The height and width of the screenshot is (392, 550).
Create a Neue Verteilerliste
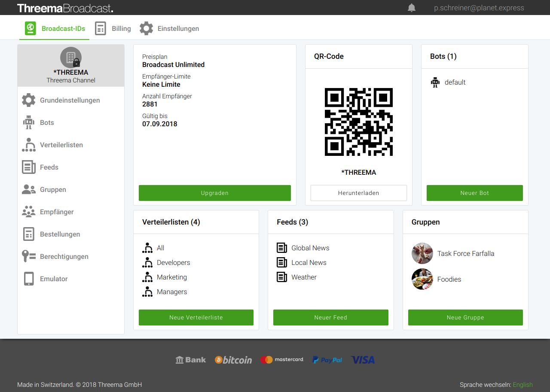click(196, 317)
